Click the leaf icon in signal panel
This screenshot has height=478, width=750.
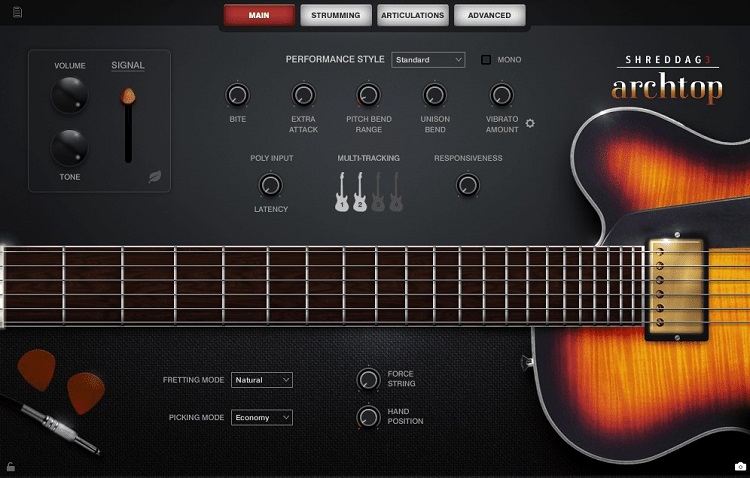(x=155, y=177)
